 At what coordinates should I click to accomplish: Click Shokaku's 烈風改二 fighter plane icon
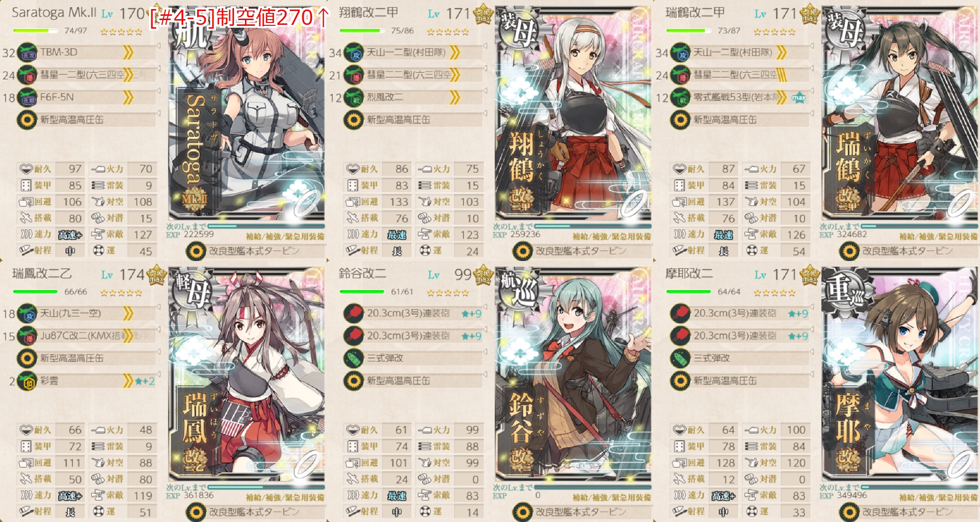click(x=354, y=98)
